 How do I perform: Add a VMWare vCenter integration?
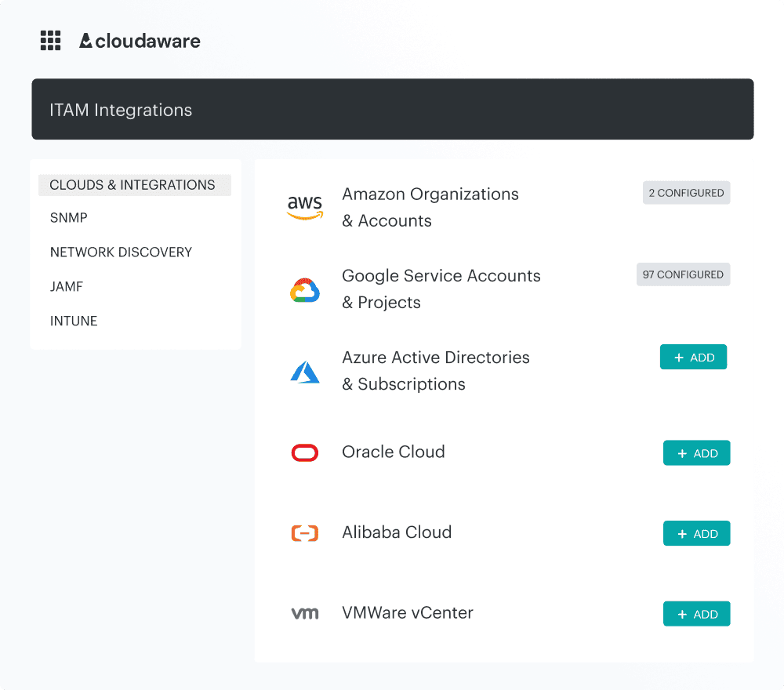point(696,614)
